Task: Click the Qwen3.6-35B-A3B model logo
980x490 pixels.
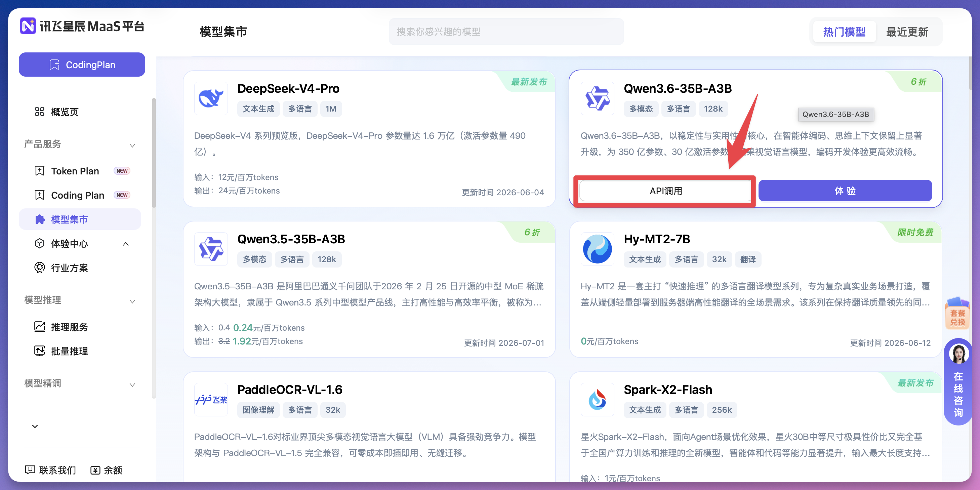Action: 597,98
